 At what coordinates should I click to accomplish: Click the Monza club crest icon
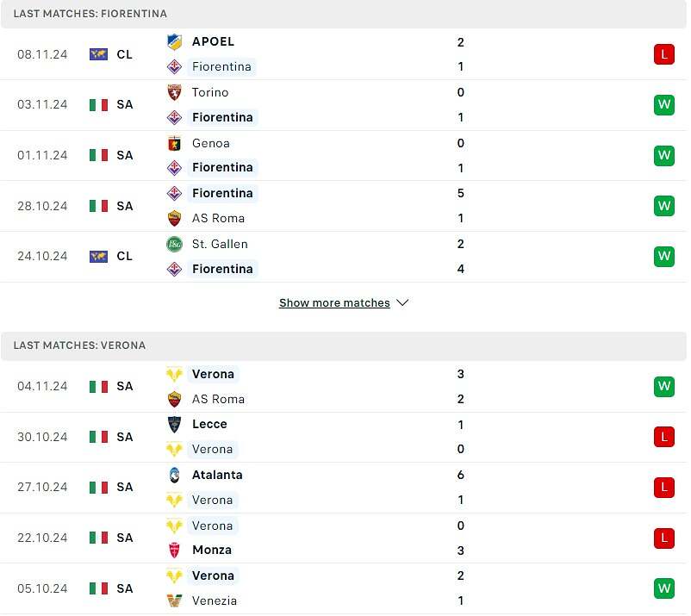click(175, 551)
